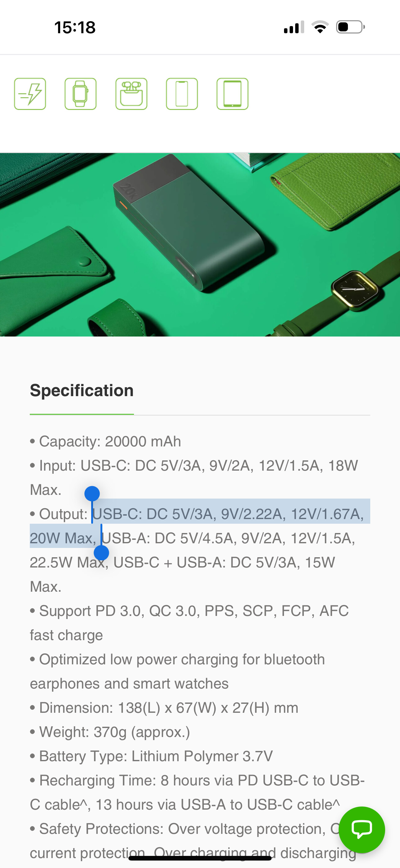Tap the battery status icon
The image size is (400, 868).
click(350, 27)
